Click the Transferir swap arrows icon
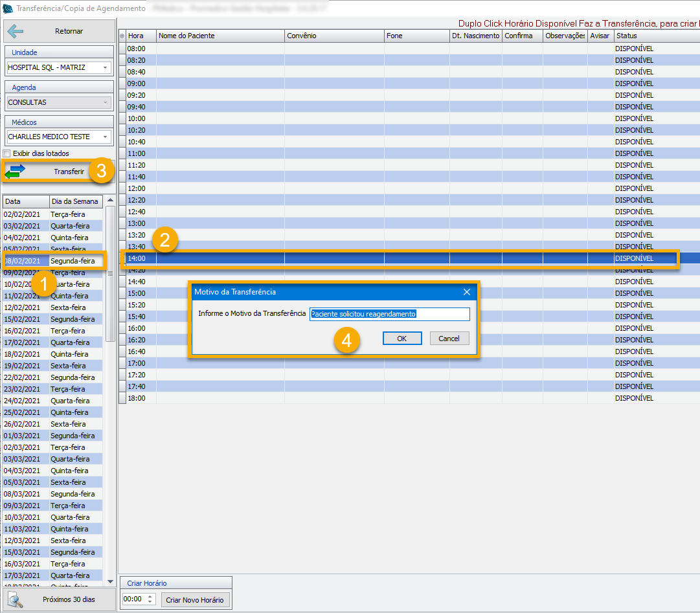This screenshot has width=700, height=613. [15, 172]
